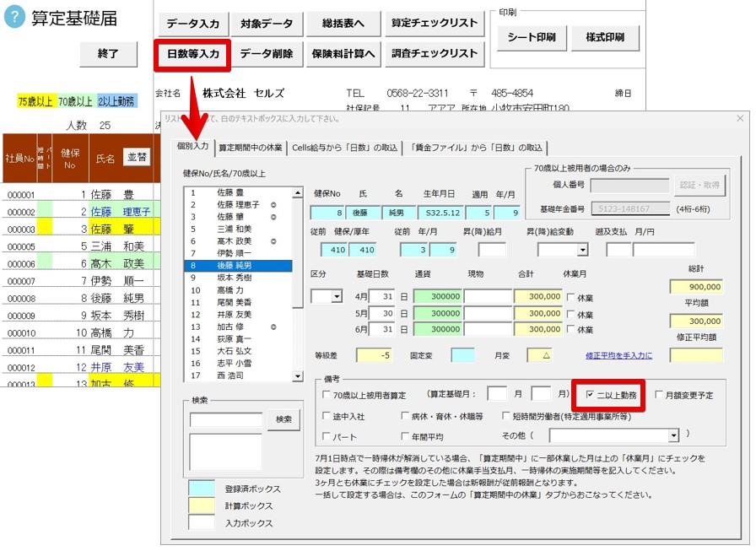Open Cells給与から「日数」の取込 tab

click(345, 148)
